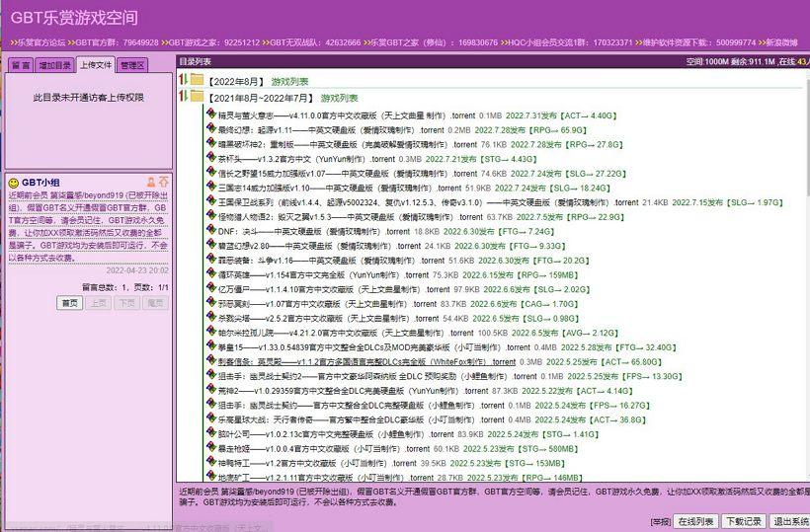Click the 空间:1000M 剩余:911.1M status text
The height and width of the screenshot is (532, 810).
click(x=730, y=61)
